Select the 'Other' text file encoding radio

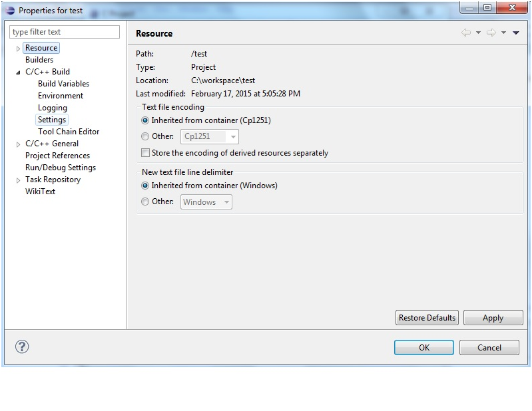[x=145, y=136]
